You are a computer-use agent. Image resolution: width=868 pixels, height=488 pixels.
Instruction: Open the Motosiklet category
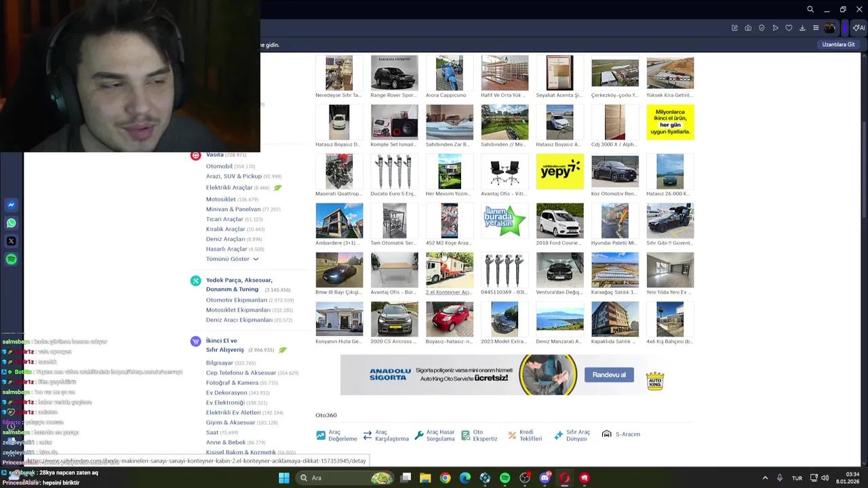click(221, 199)
